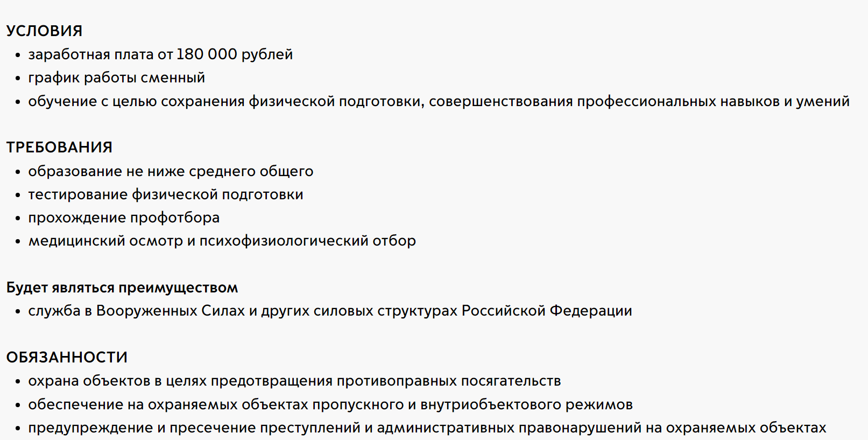Screen dimensions: 868x440
Task: Click the salary line 180 000 рублей
Action: [160, 54]
